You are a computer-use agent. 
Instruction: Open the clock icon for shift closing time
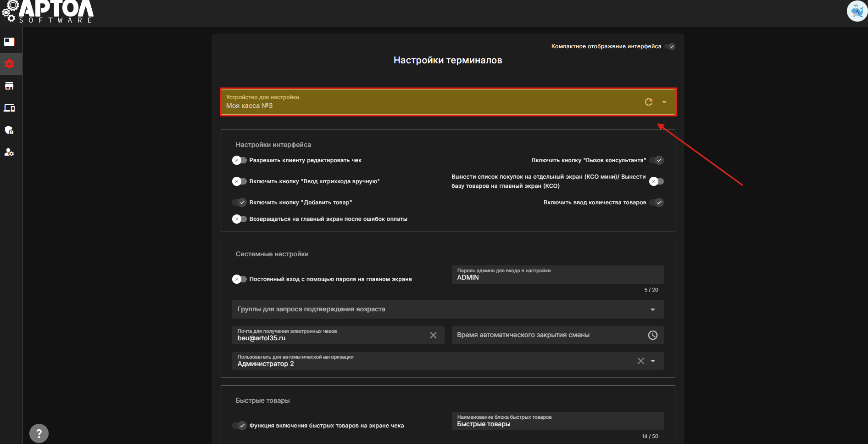click(652, 335)
